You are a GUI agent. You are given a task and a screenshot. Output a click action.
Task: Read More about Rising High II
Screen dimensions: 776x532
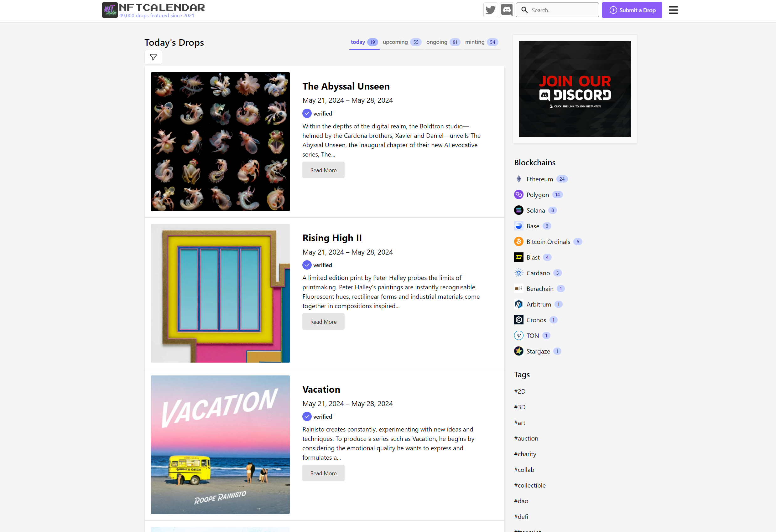[323, 322]
